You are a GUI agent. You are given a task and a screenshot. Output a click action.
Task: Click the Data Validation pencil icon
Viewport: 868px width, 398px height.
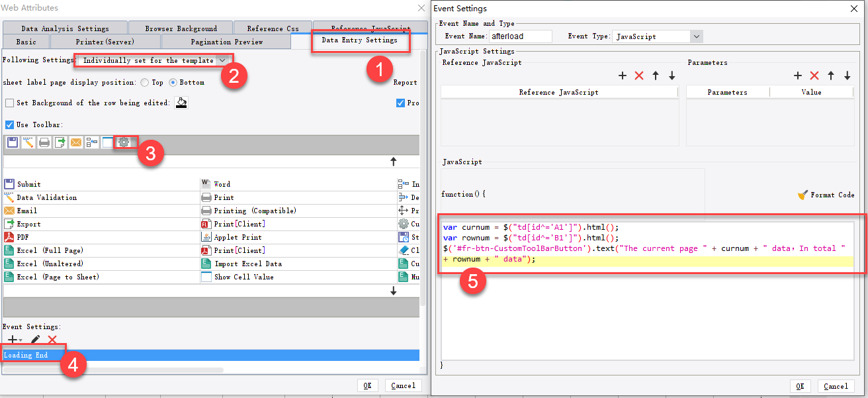click(27, 142)
